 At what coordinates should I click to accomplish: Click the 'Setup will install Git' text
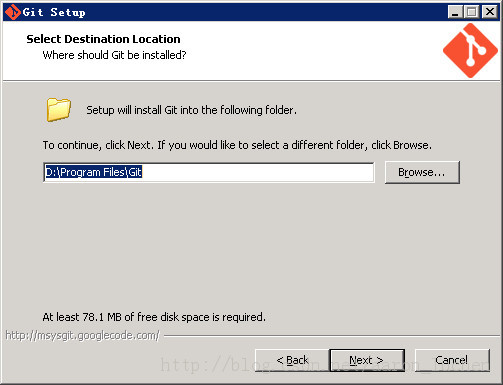point(191,110)
